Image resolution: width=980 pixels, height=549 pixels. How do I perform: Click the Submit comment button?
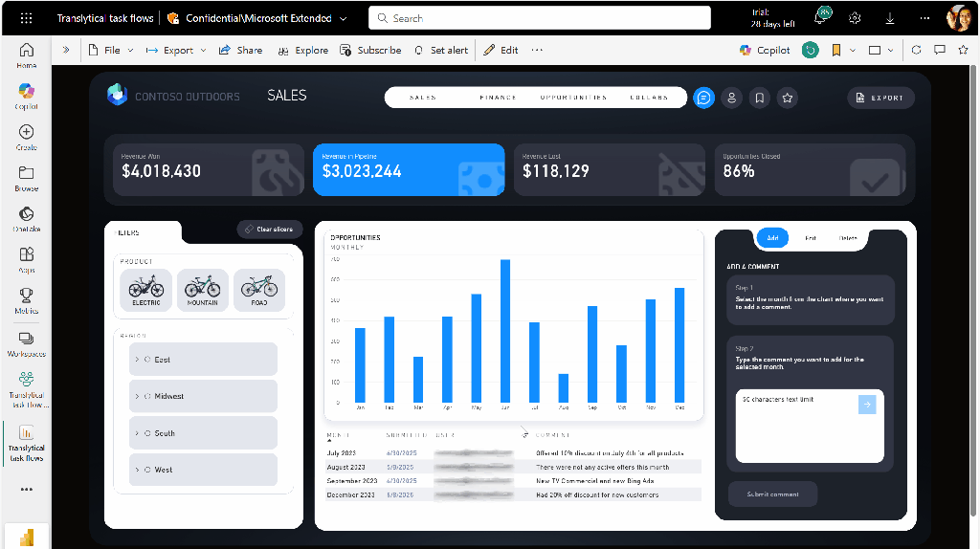coord(772,494)
